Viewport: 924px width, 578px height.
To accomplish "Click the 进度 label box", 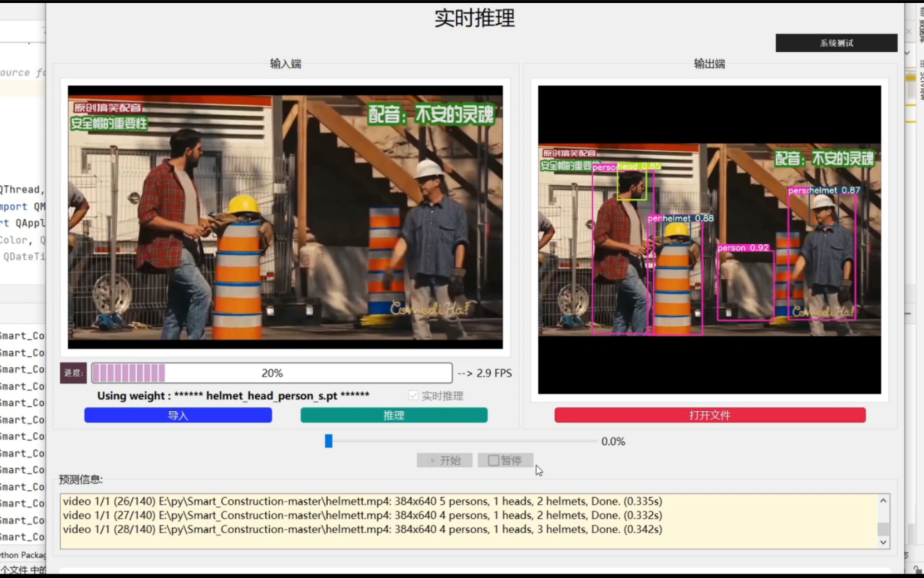I will pyautogui.click(x=73, y=373).
